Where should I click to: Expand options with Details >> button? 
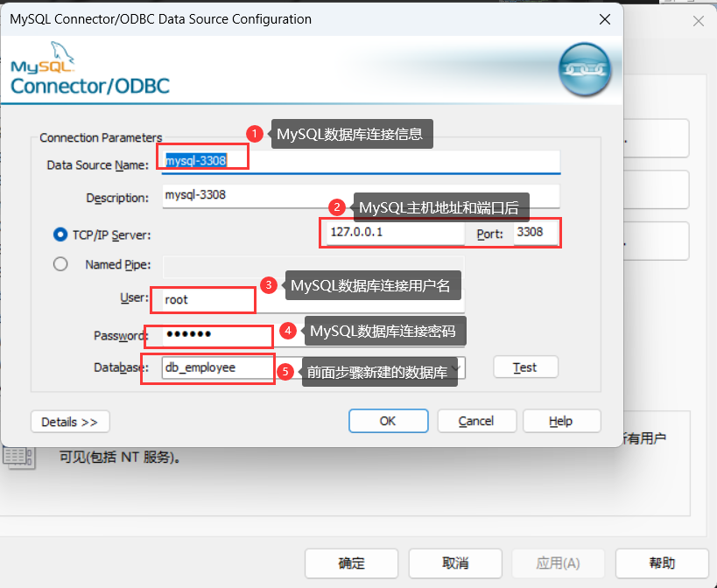click(x=70, y=422)
